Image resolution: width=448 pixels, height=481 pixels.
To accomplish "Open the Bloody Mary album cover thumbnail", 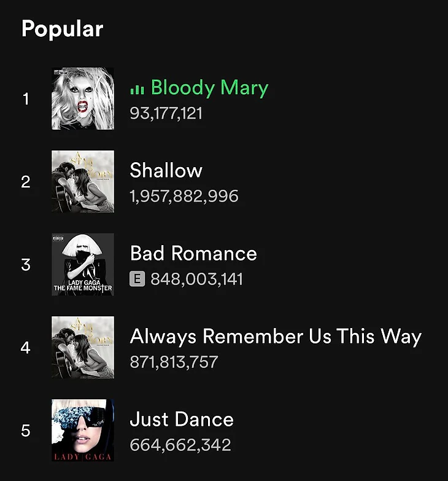I will 83,98.
